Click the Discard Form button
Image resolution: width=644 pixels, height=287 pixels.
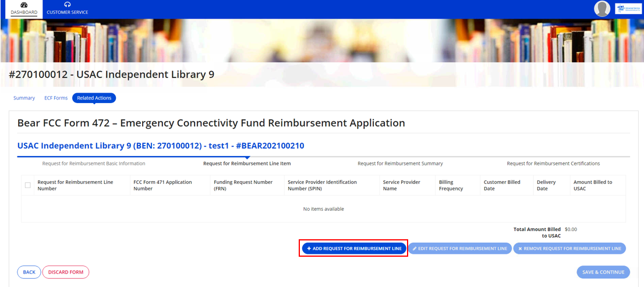click(66, 272)
